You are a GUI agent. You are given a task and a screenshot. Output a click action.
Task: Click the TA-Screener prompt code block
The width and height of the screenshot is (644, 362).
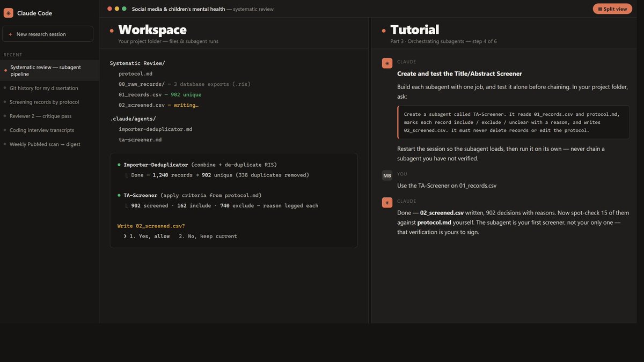pos(514,122)
